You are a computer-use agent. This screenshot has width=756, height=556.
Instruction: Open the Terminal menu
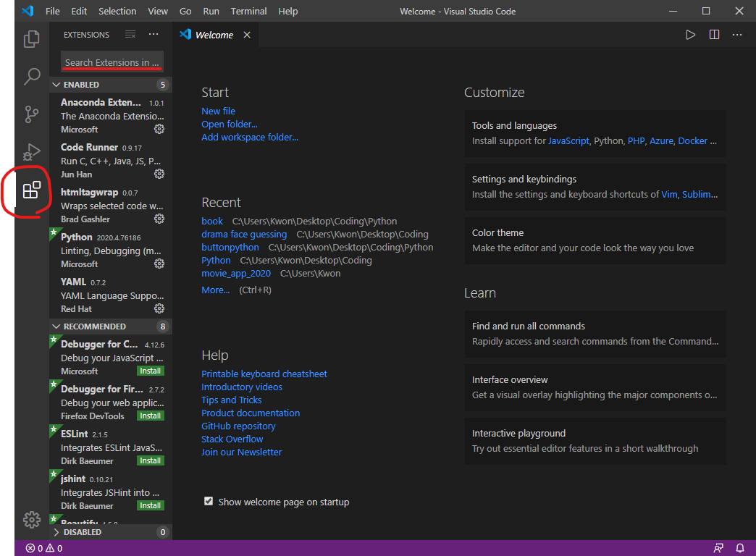tap(249, 11)
